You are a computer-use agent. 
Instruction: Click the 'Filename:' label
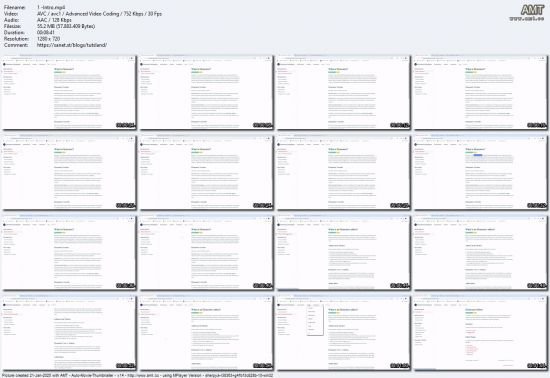coord(15,7)
